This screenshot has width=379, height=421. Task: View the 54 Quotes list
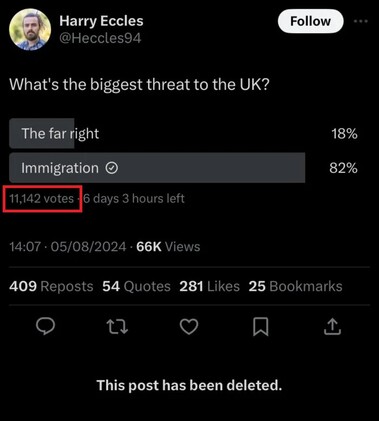click(x=136, y=286)
